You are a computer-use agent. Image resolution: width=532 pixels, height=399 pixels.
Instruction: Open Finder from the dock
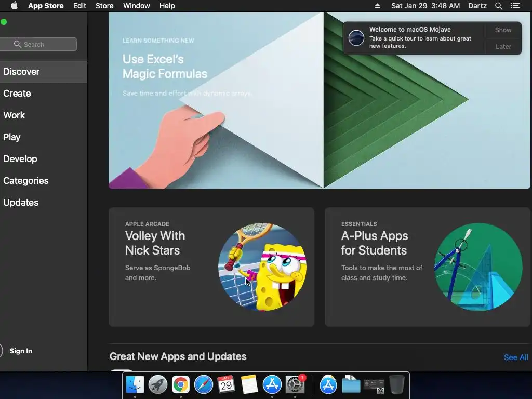135,385
